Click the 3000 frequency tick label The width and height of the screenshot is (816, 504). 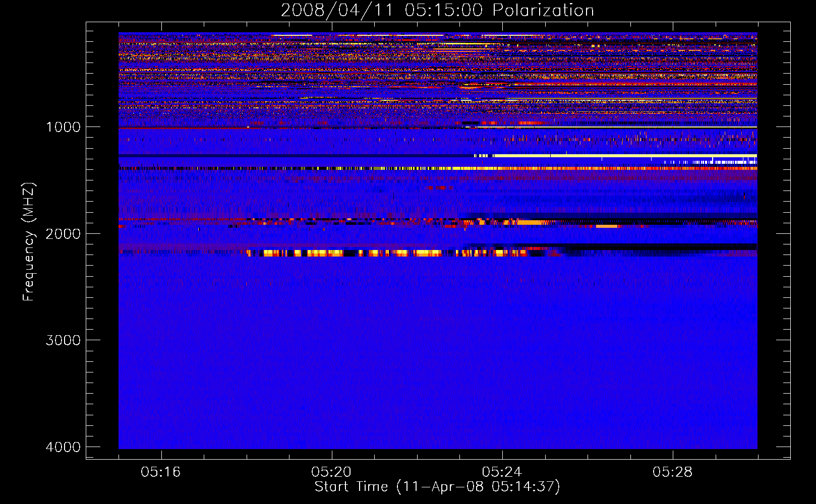tap(63, 340)
